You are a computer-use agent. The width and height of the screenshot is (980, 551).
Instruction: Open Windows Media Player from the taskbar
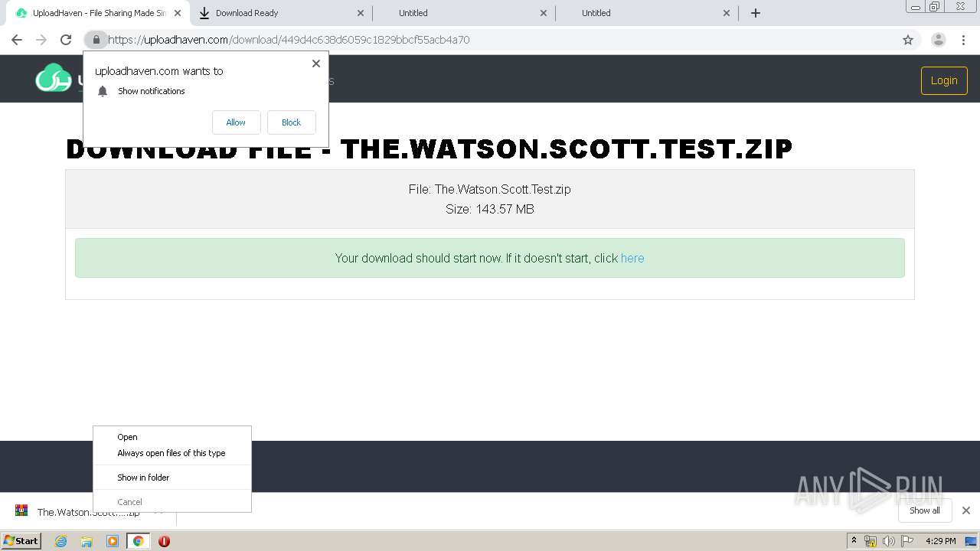pyautogui.click(x=113, y=541)
